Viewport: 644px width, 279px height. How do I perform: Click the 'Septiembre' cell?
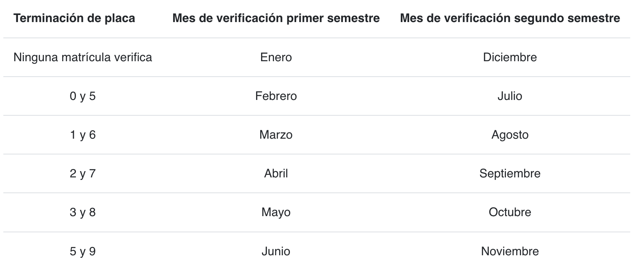[510, 174]
